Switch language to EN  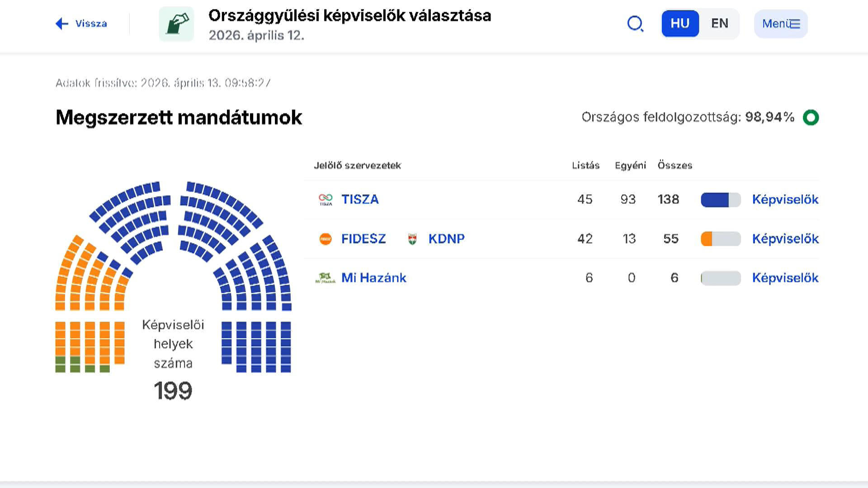(x=720, y=23)
